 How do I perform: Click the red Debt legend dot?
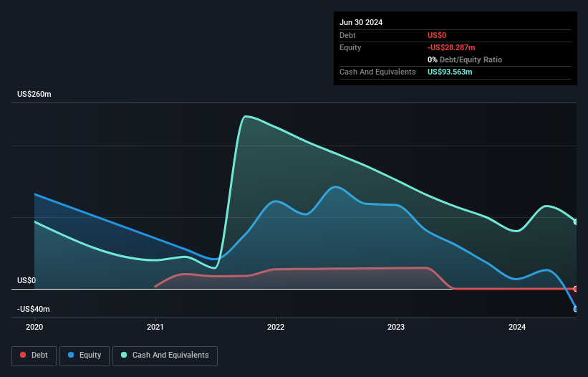tap(23, 355)
